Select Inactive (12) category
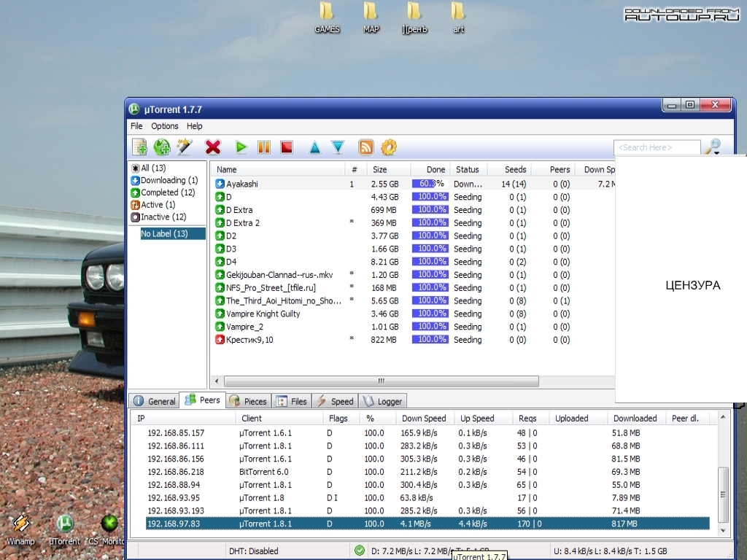Image resolution: width=747 pixels, height=560 pixels. click(x=158, y=217)
